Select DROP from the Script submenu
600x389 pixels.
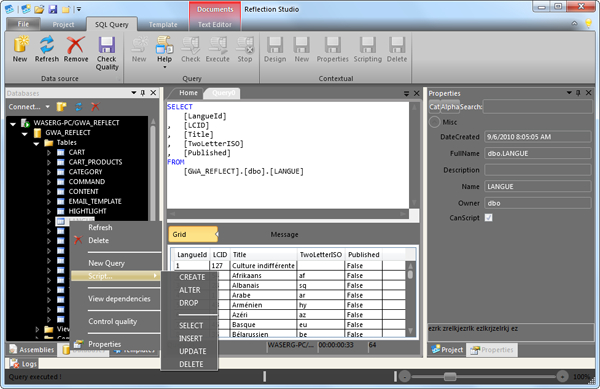tap(189, 303)
